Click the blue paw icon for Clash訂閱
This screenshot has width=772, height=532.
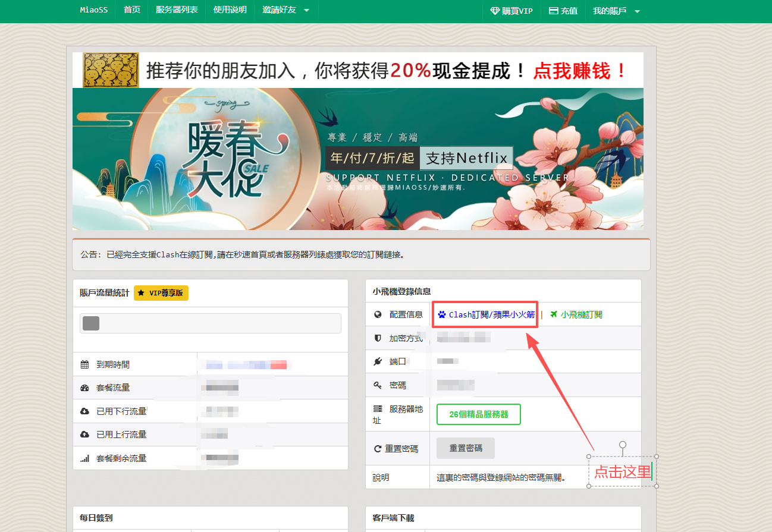click(441, 314)
